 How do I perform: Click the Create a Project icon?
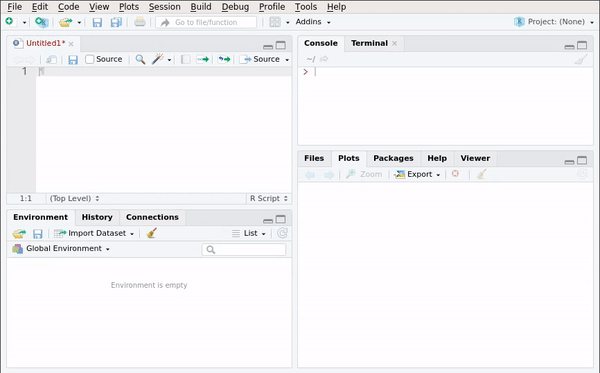[41, 22]
